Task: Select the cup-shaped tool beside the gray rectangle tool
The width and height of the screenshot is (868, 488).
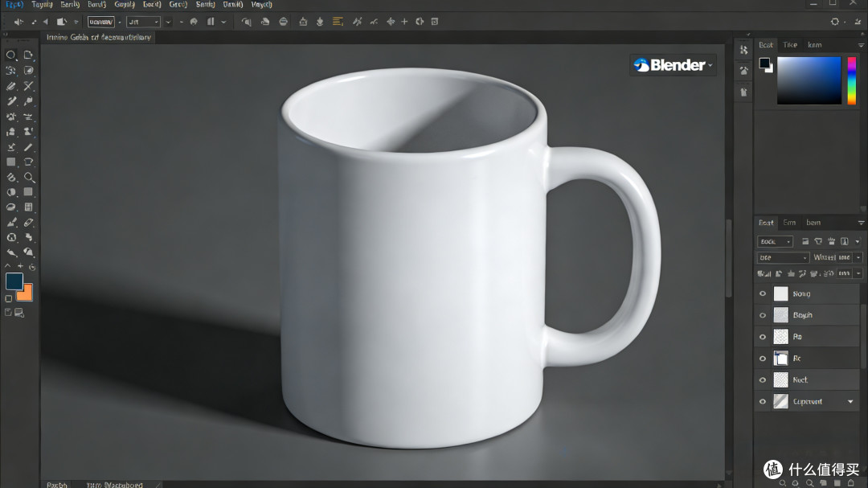Action: coord(29,162)
